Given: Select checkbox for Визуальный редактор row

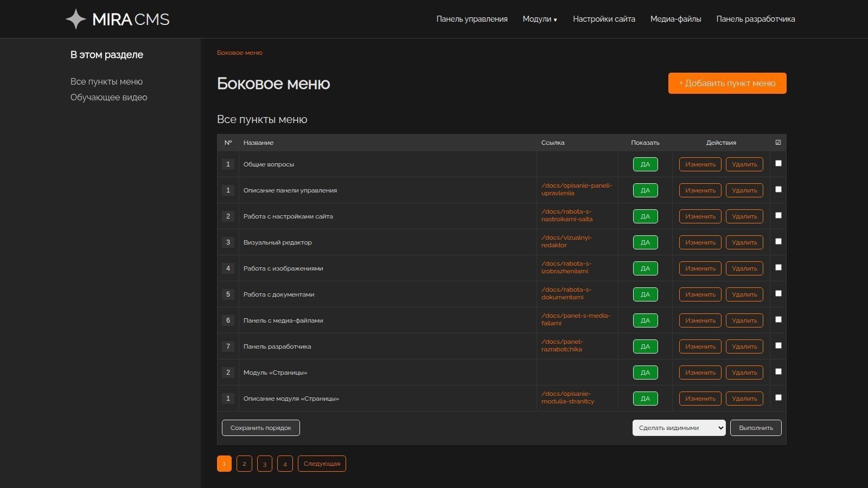Looking at the screenshot, I should click(x=778, y=241).
